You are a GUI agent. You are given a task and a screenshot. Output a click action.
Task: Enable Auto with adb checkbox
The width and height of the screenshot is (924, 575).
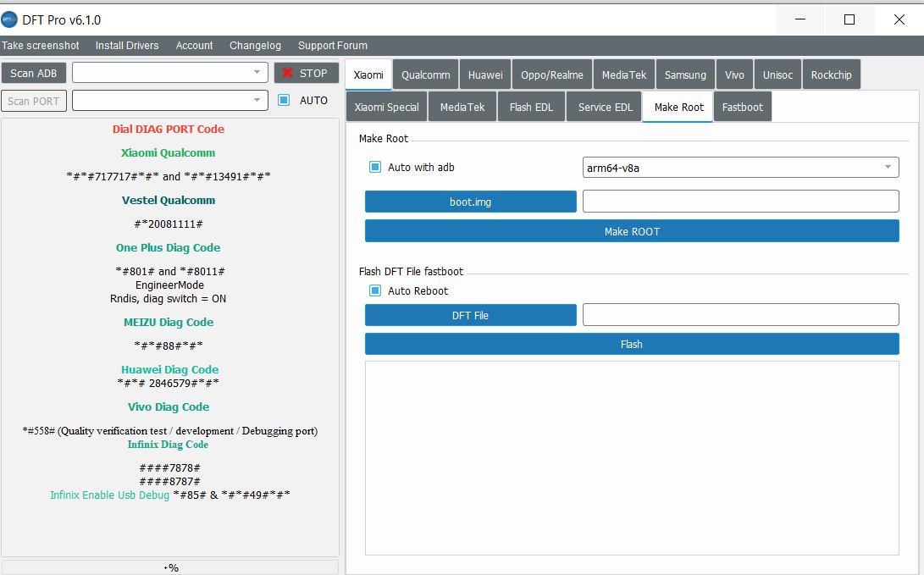click(x=375, y=168)
